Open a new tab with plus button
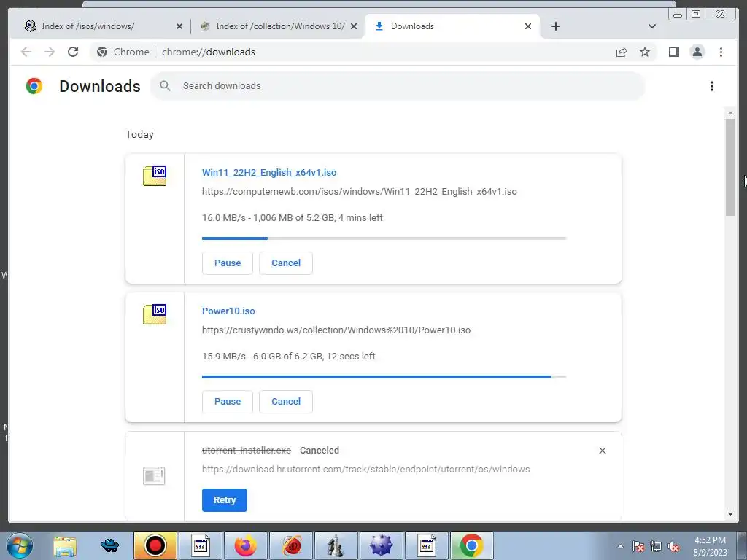Screen dimensions: 747x560 pyautogui.click(x=555, y=26)
